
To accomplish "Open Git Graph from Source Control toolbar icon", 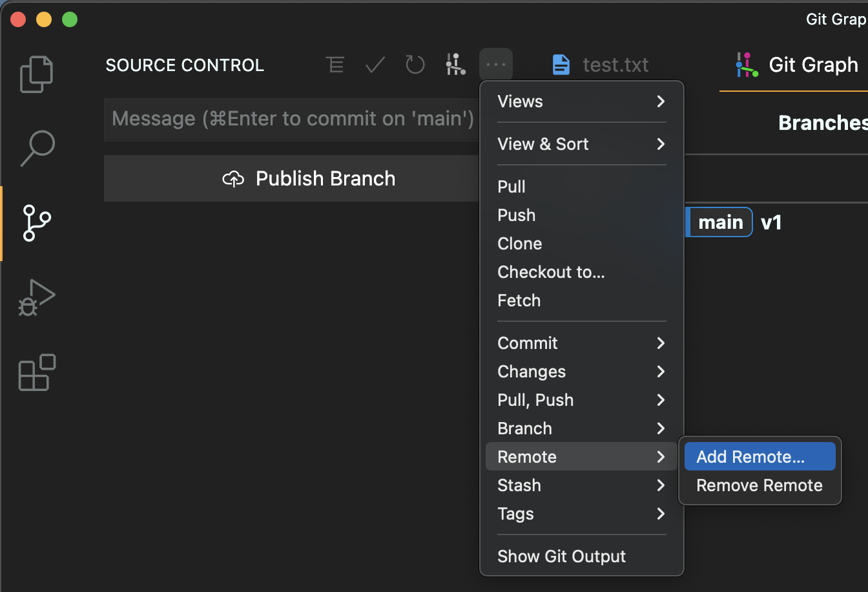I will (455, 65).
